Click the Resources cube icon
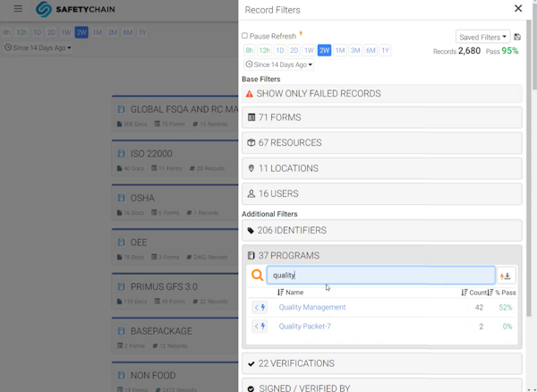 click(x=251, y=143)
